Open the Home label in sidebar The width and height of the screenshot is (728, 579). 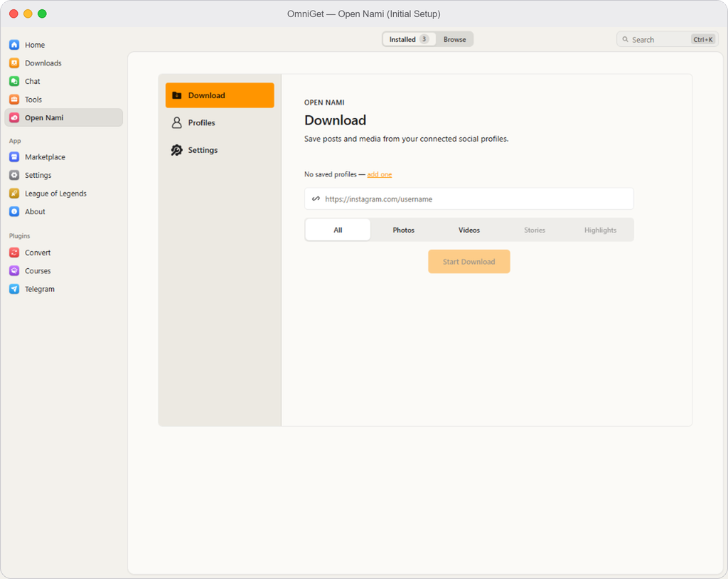35,45
